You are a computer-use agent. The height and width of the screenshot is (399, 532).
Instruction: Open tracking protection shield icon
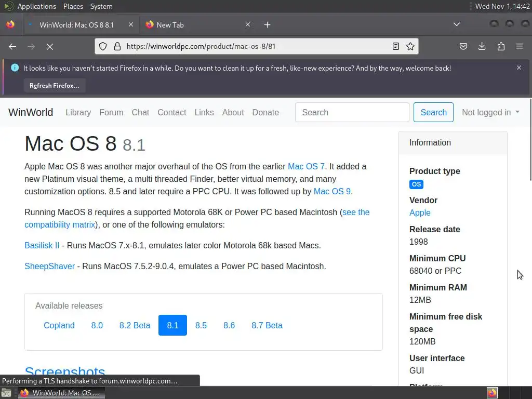[103, 46]
